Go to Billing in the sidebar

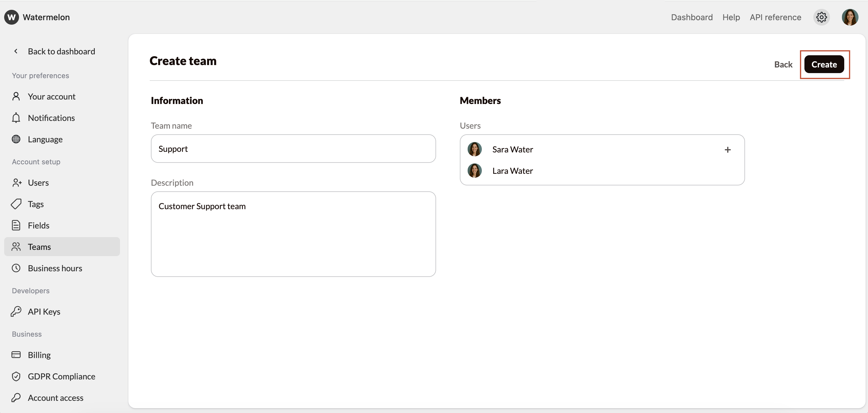[39, 355]
